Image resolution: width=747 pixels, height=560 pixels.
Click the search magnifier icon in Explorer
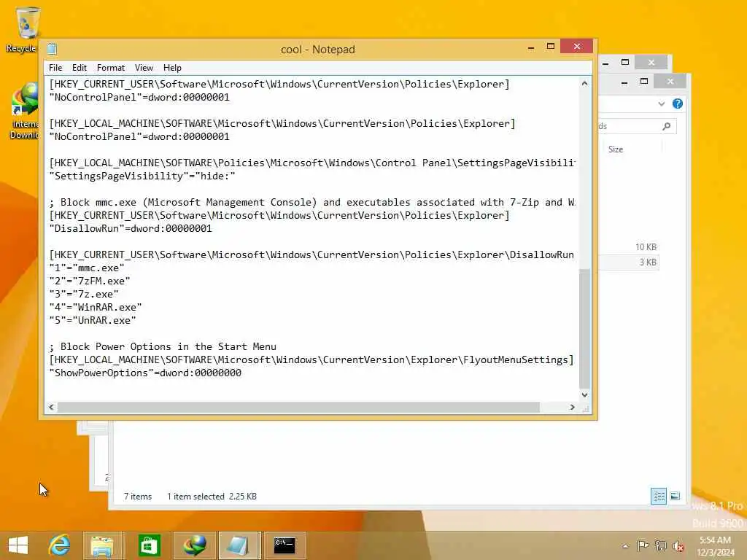pos(667,126)
